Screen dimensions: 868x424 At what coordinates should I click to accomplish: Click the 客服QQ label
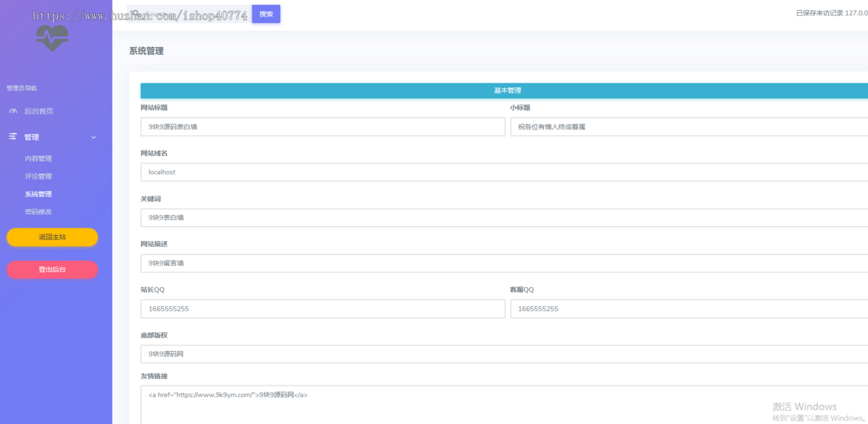(x=522, y=290)
